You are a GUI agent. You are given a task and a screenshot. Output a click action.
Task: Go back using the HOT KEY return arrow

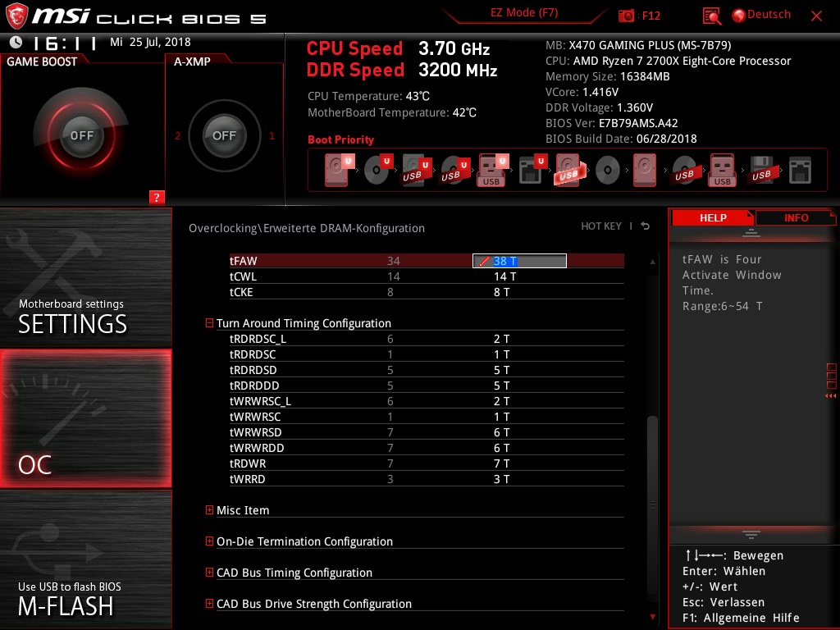pos(646,226)
